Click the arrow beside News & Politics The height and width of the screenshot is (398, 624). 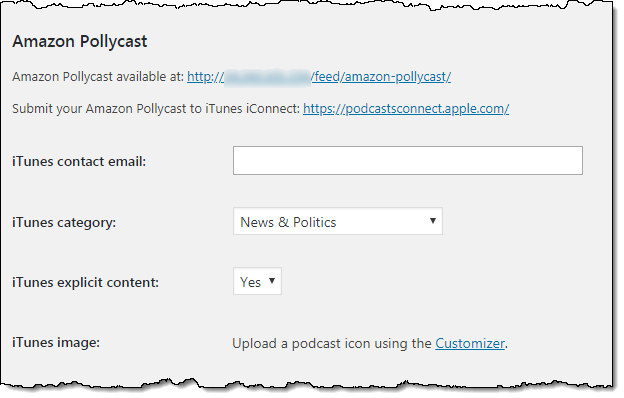[x=433, y=220]
